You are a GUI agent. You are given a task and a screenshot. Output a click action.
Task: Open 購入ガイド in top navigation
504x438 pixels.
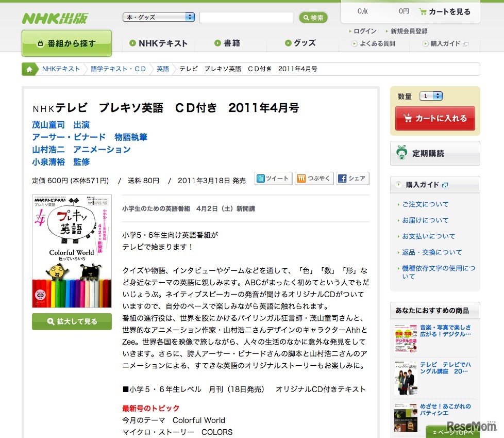coord(445,43)
